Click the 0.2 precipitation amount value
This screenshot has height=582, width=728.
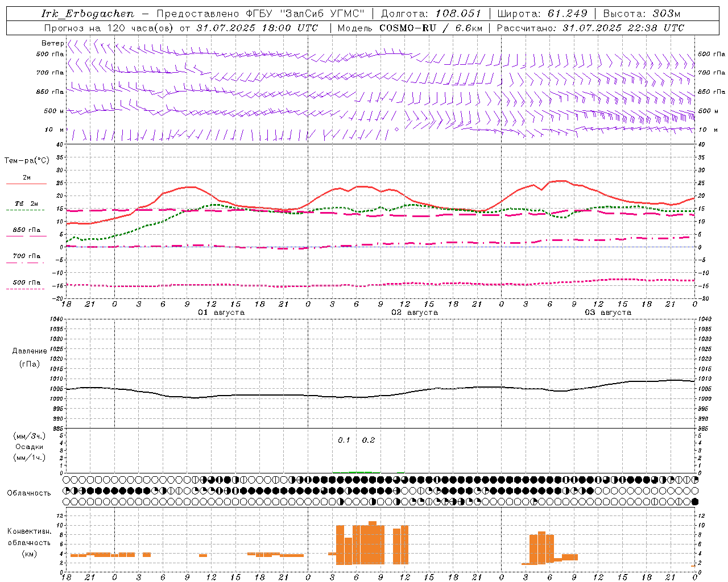[x=369, y=440]
